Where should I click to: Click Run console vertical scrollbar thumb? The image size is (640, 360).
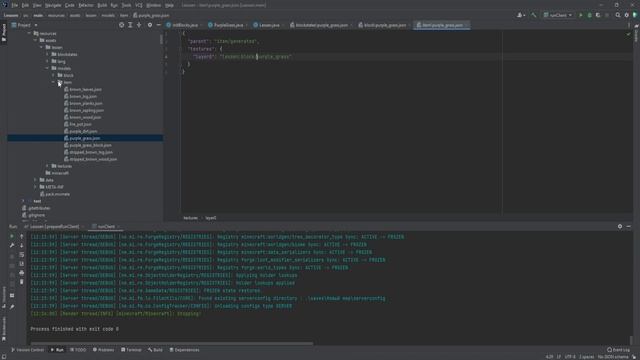(631, 340)
